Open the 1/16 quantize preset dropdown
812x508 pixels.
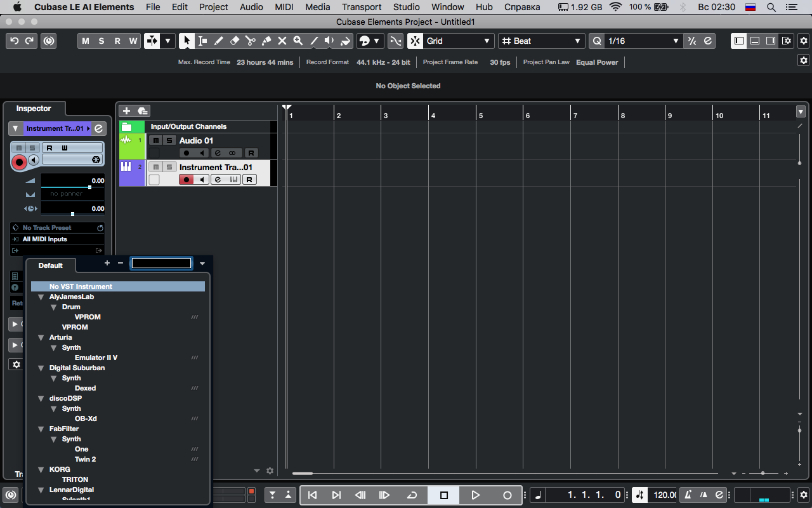point(643,41)
